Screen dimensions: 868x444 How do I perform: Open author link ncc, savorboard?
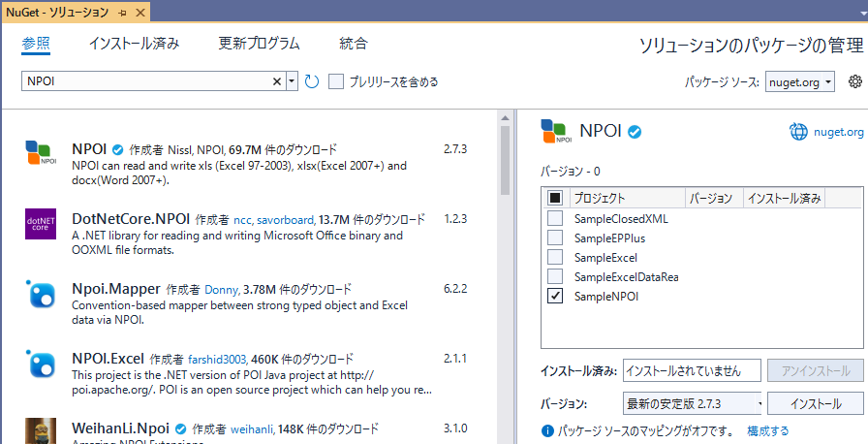(x=275, y=220)
